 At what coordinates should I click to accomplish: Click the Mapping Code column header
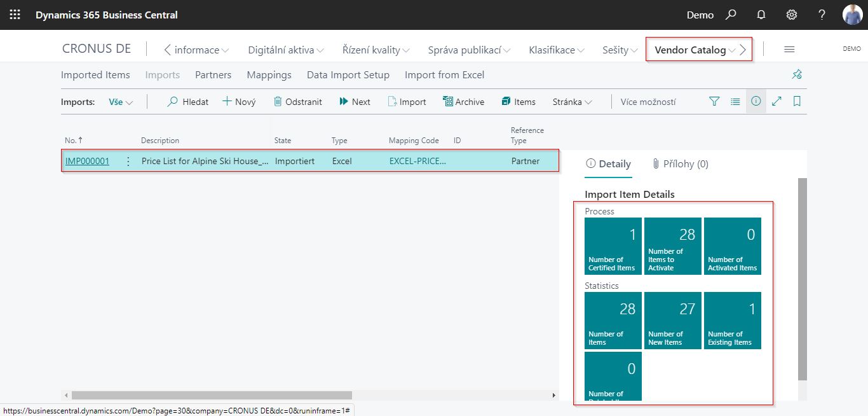click(x=414, y=141)
